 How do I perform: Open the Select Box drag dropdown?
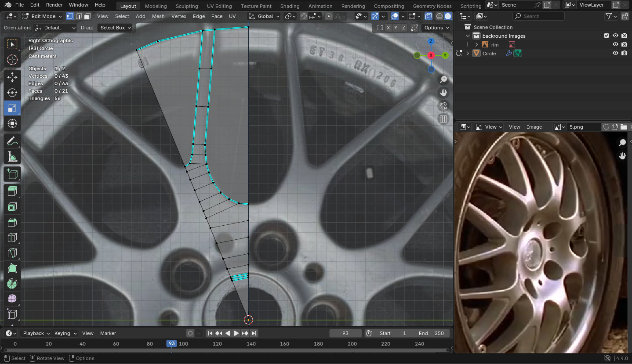(116, 28)
